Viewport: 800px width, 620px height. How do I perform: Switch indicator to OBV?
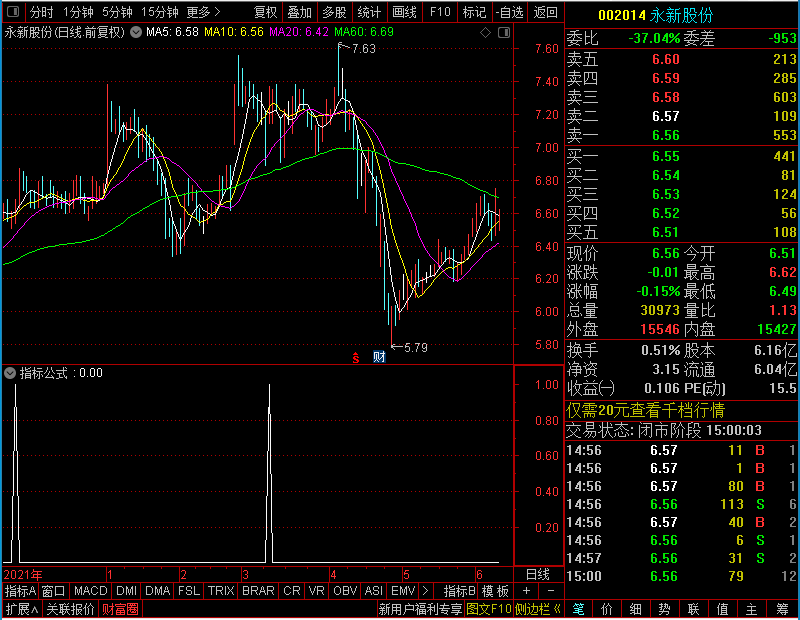click(345, 591)
